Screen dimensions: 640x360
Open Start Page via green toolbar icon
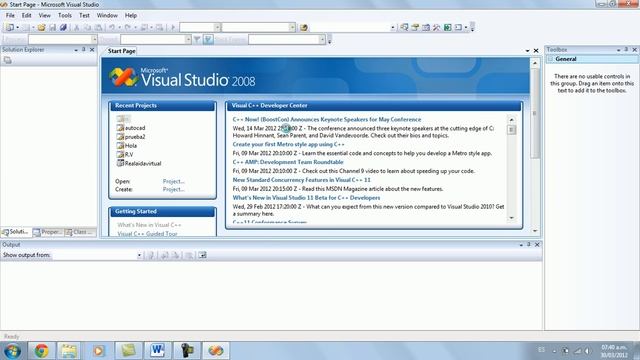[x=448, y=27]
